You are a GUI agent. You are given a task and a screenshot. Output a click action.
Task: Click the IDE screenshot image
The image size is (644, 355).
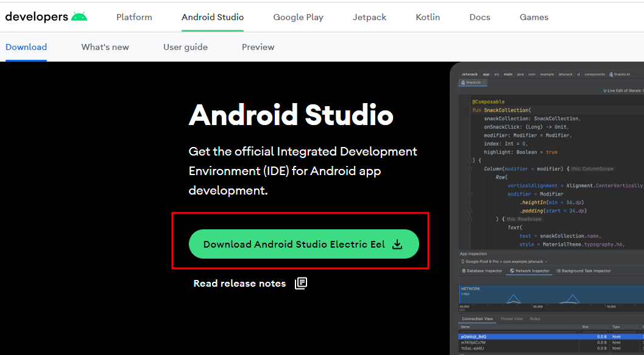[547, 208]
